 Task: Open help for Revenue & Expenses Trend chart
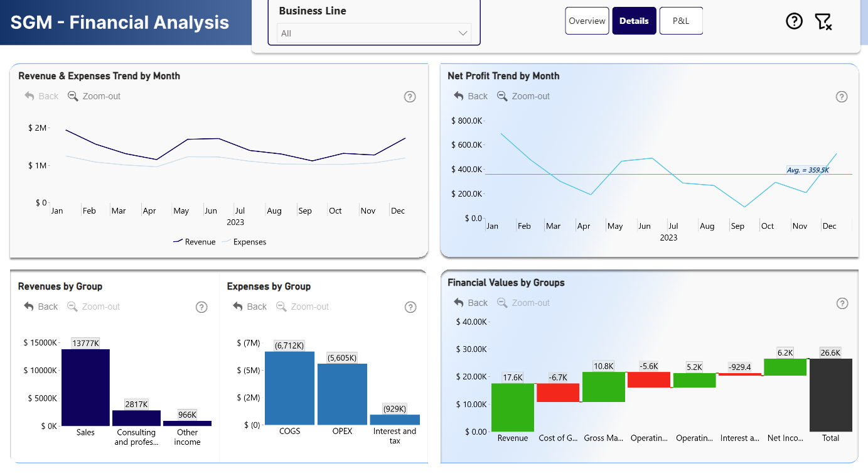click(x=410, y=97)
